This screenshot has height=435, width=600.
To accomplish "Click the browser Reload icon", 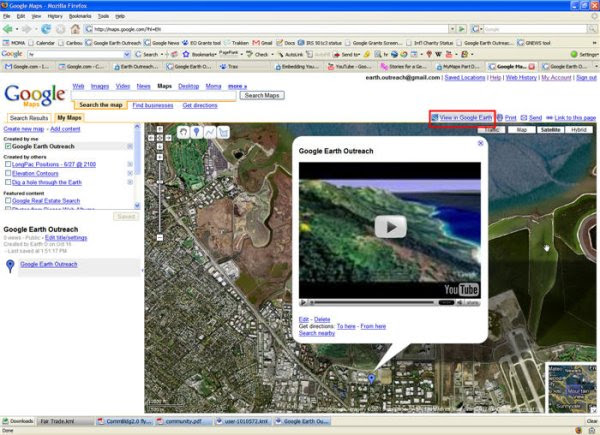I will [x=46, y=29].
